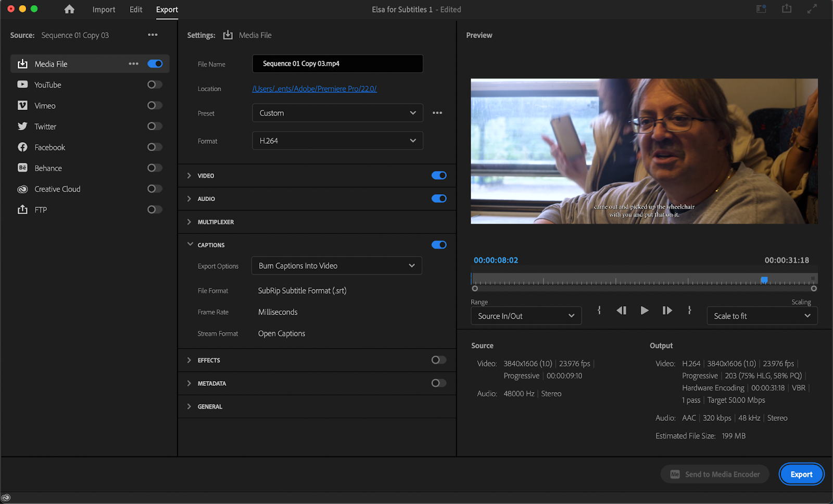Screen dimensions: 833x504
Task: Enable the YouTube destination toggle
Action: [155, 84]
